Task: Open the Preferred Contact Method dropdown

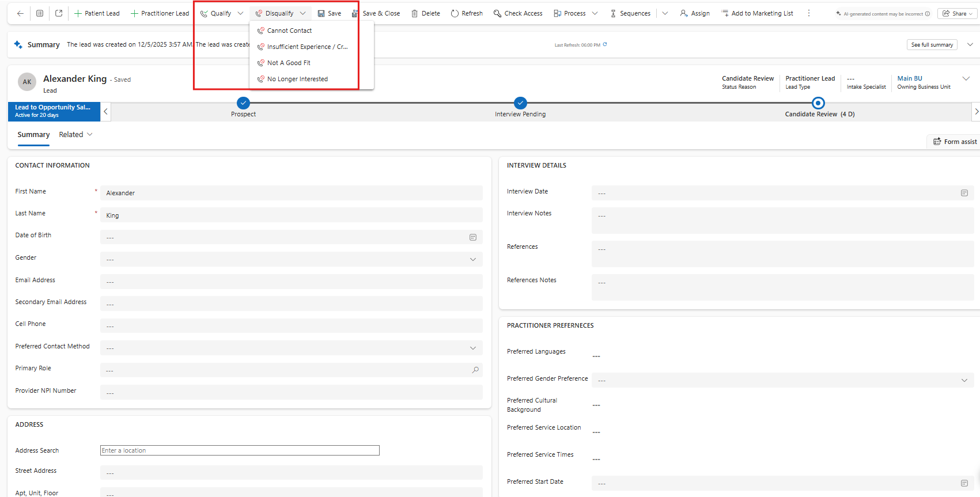Action: click(x=473, y=348)
